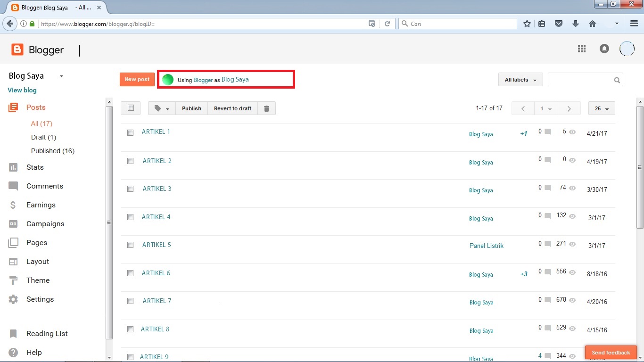644x362 pixels.
Task: Go to next page of posts arrow
Action: [x=569, y=108]
